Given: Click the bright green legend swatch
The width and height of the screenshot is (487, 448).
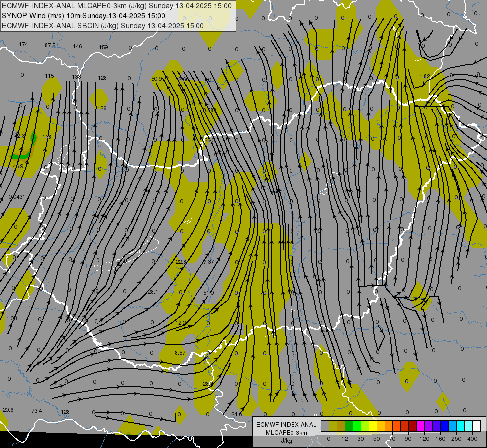Looking at the screenshot, I should coord(357,426).
